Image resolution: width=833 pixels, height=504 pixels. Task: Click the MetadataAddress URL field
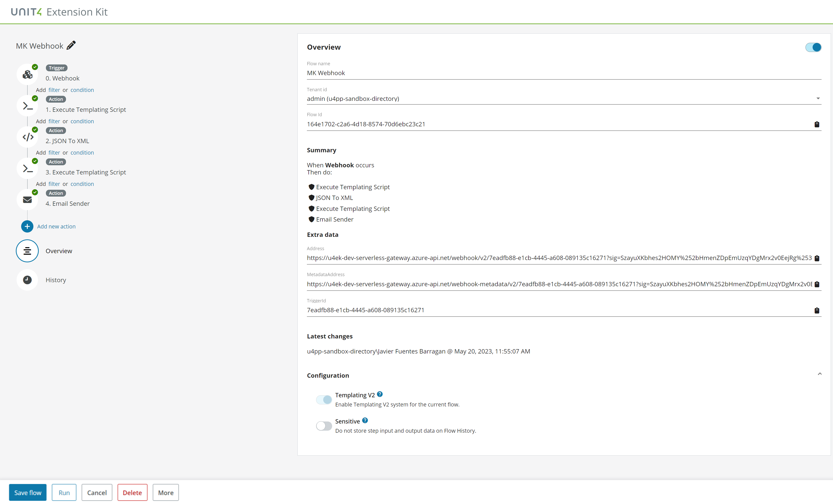point(559,284)
